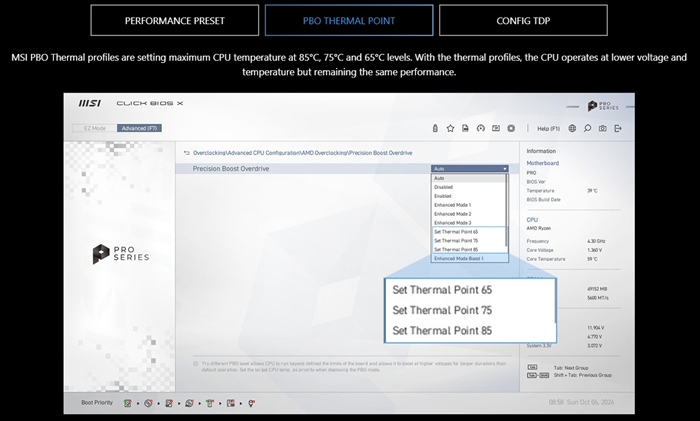
Task: Click the fourth Boot Priority device icon
Action: click(189, 403)
